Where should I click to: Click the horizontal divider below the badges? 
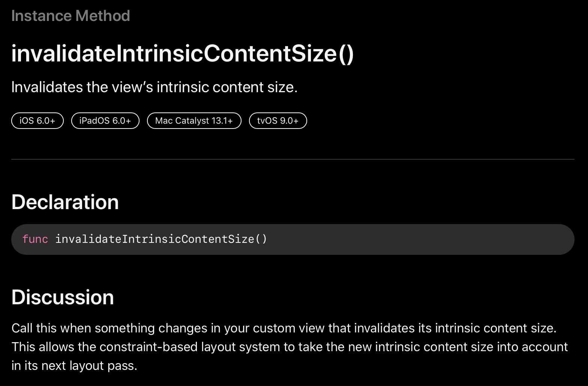click(x=293, y=159)
